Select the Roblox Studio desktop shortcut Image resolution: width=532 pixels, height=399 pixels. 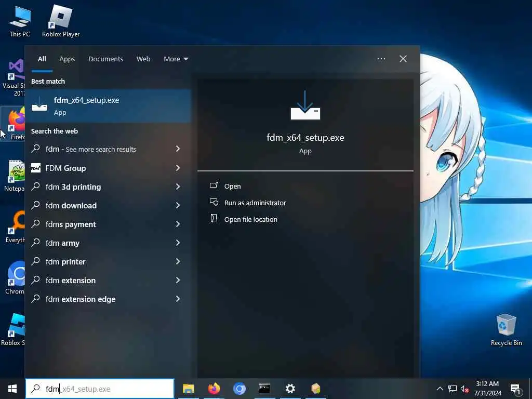(x=14, y=329)
